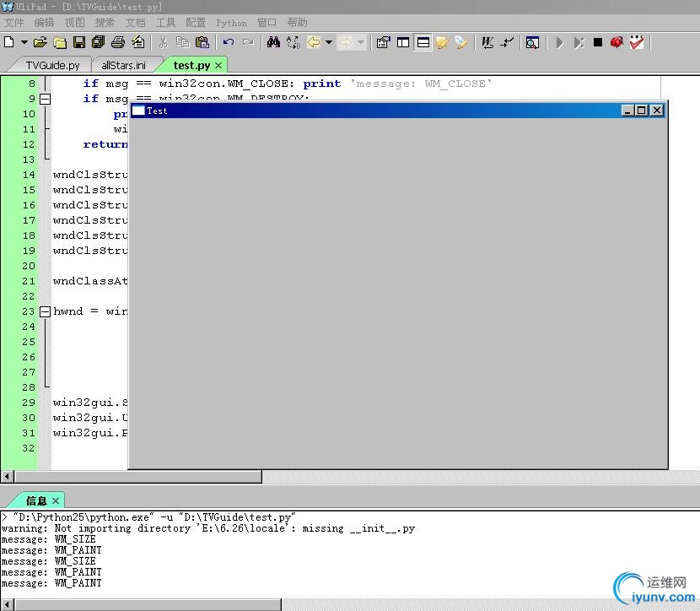Screen dimensions: 700x611
Task: Switch to the TVGuide.py tab
Action: click(x=52, y=65)
